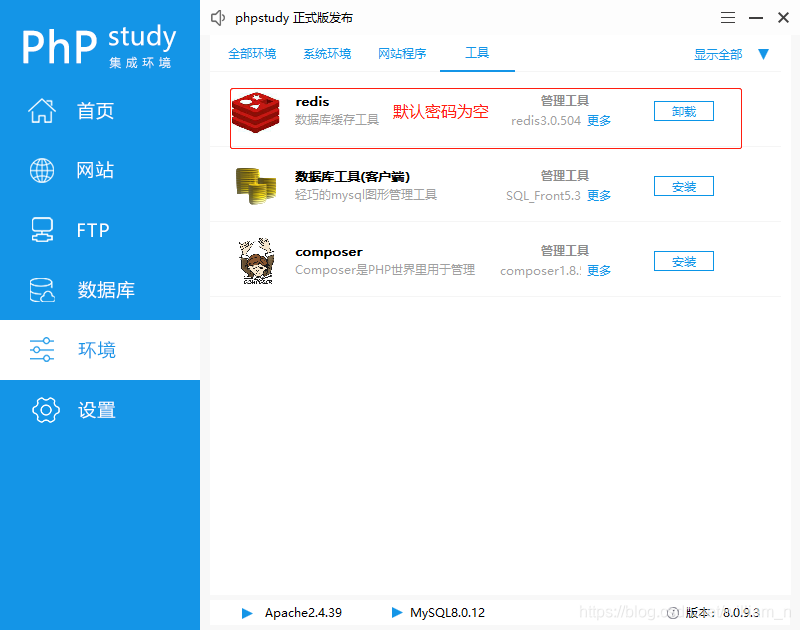
Task: Click the composer conductor icon
Action: click(x=257, y=261)
